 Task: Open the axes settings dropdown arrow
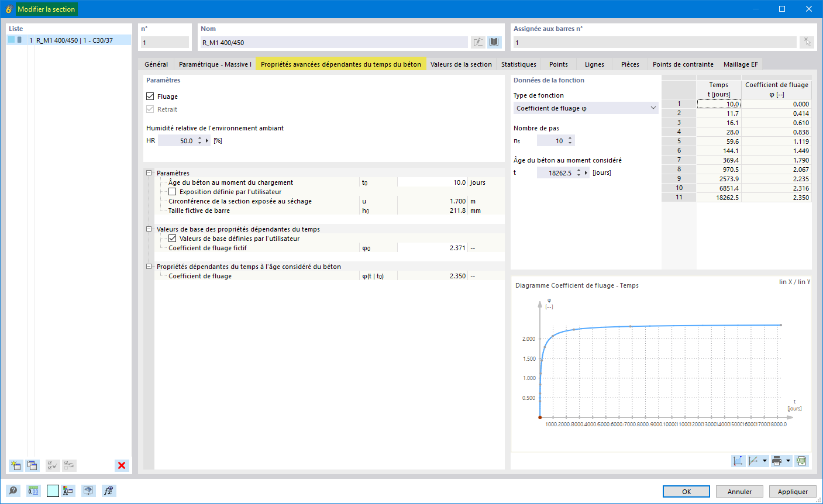click(765, 461)
